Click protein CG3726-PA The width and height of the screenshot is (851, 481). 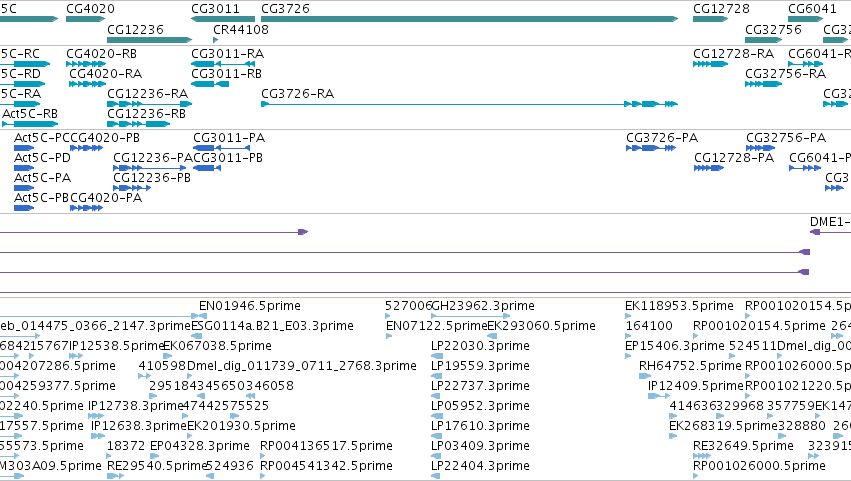tap(662, 137)
